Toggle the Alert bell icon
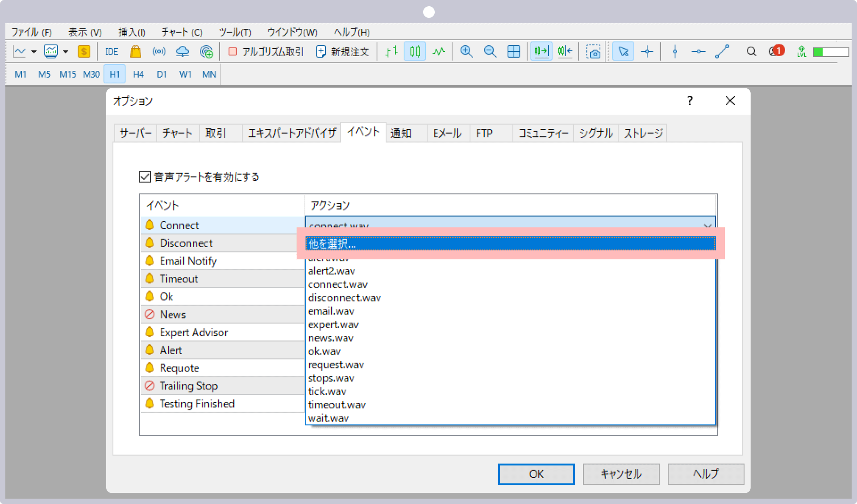 pyautogui.click(x=150, y=350)
